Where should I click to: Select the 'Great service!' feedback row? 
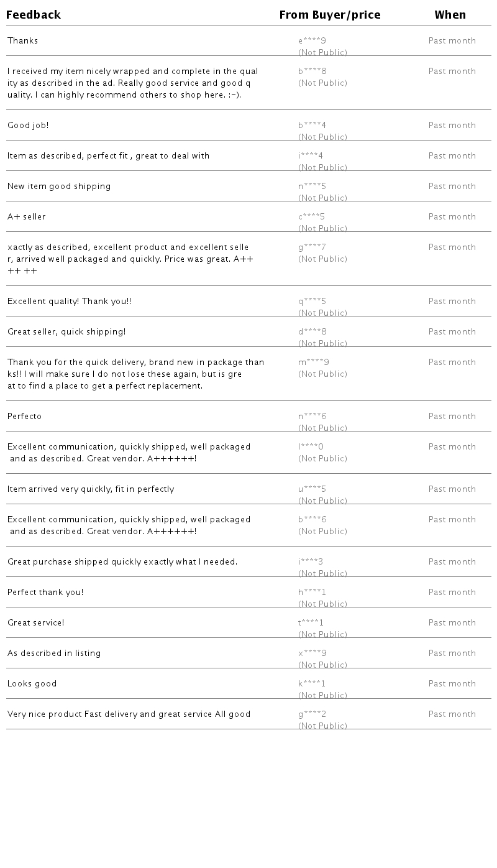[x=36, y=623]
